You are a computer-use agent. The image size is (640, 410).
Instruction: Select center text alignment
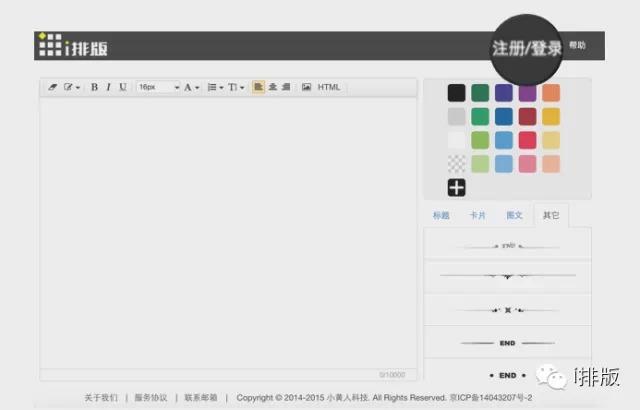tap(273, 87)
